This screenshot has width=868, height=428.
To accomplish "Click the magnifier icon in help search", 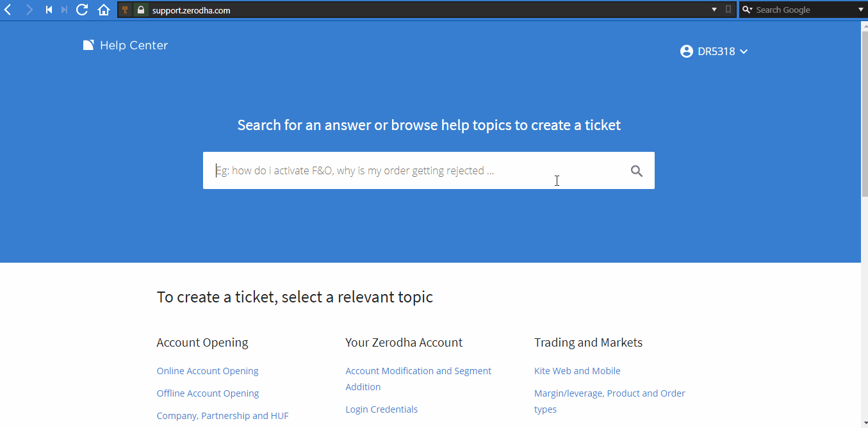I will coord(636,170).
